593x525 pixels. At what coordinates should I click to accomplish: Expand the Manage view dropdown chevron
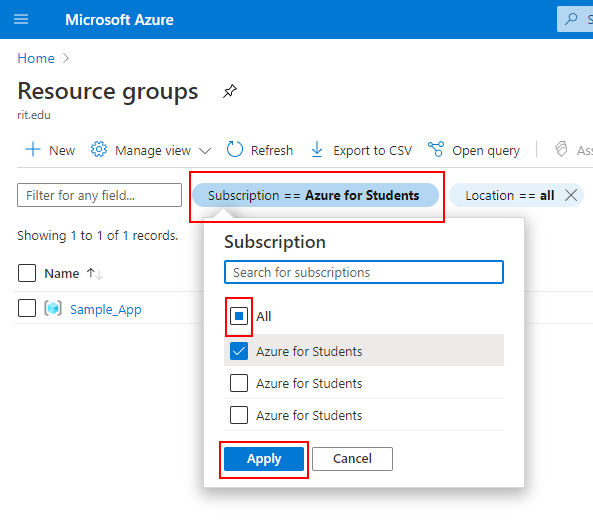(205, 151)
